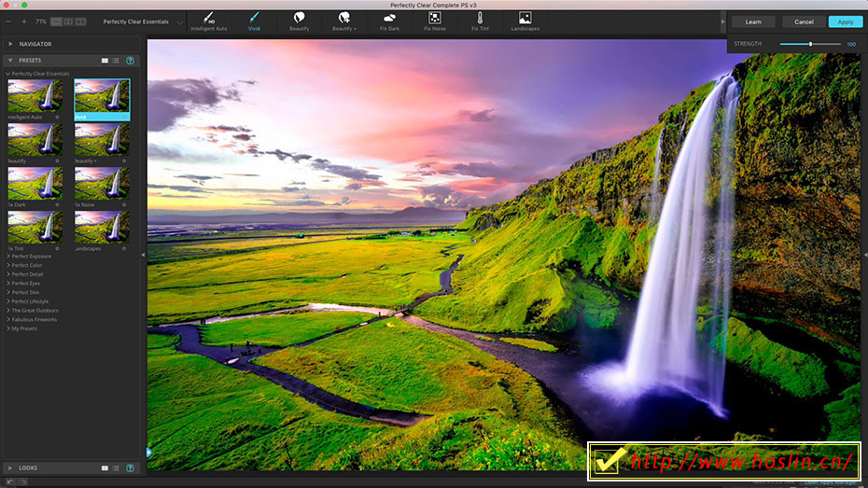Expand the Navigator panel
This screenshot has width=868, height=488.
coord(10,44)
